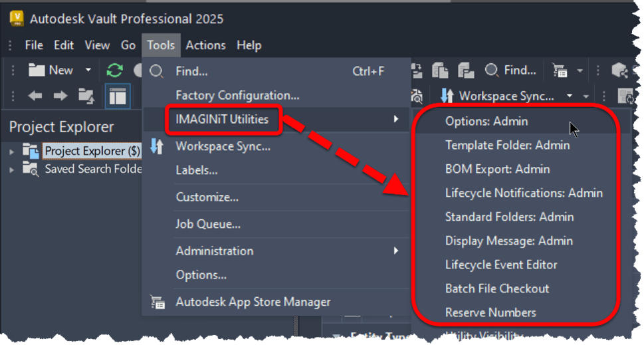Expand the Saved Search Folders node

(11, 170)
